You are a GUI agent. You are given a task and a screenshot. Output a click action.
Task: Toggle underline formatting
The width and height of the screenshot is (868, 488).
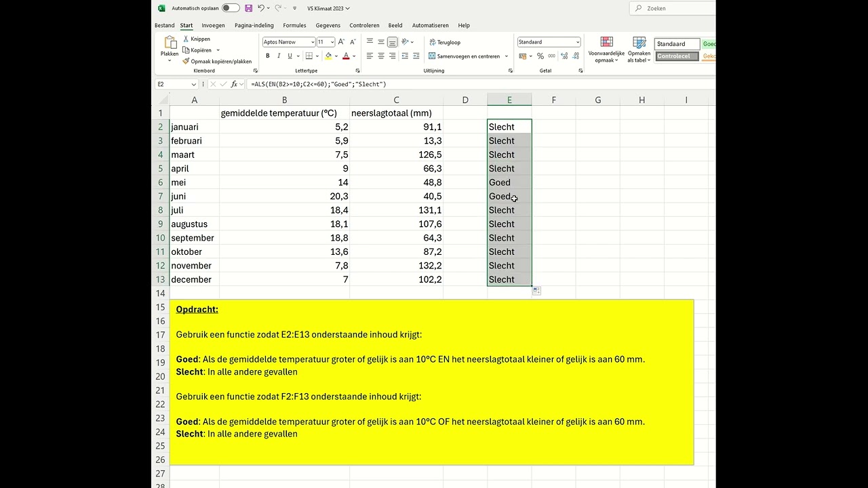pos(290,56)
